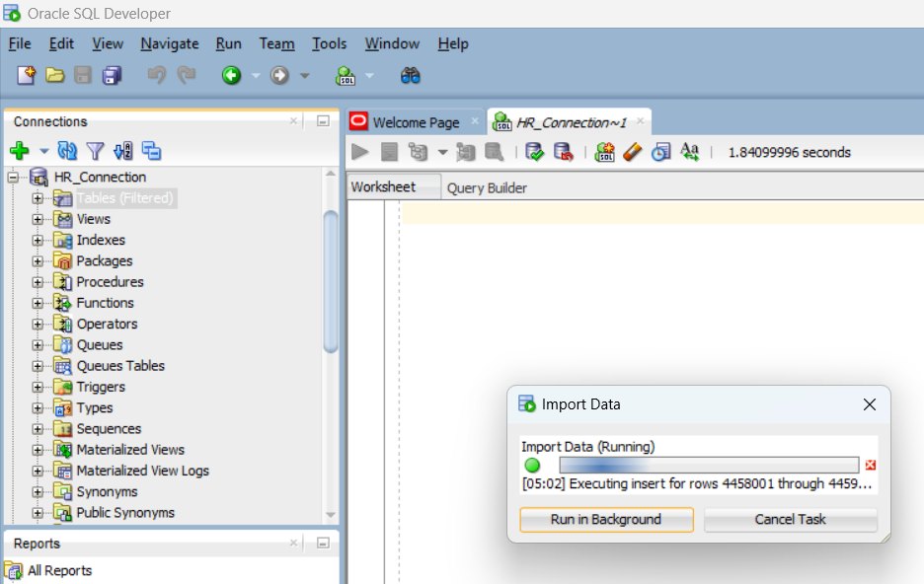
Task: Click the Run in Background button
Action: click(x=606, y=520)
